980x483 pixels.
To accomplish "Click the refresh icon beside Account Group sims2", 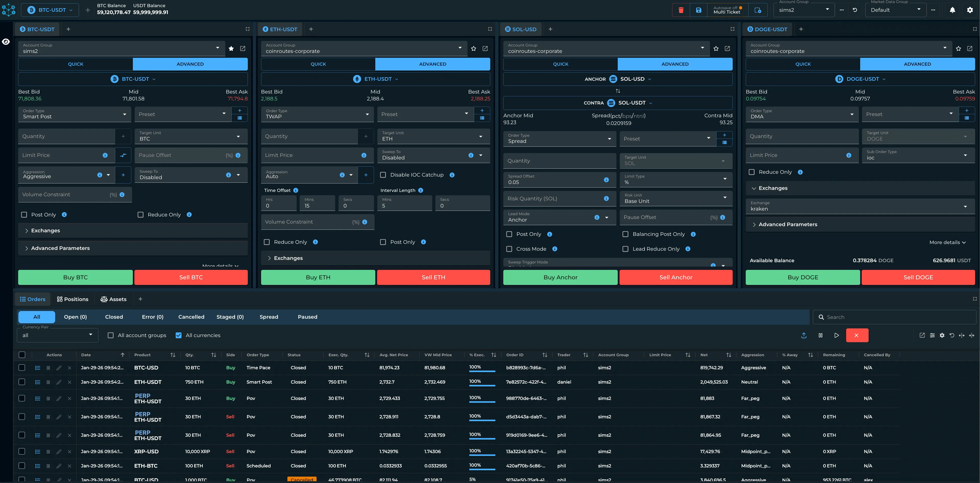I will (x=855, y=10).
